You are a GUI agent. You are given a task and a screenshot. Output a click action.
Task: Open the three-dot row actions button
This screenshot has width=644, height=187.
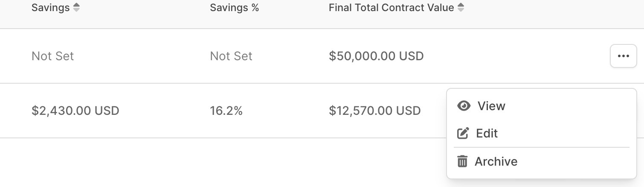[x=623, y=56]
